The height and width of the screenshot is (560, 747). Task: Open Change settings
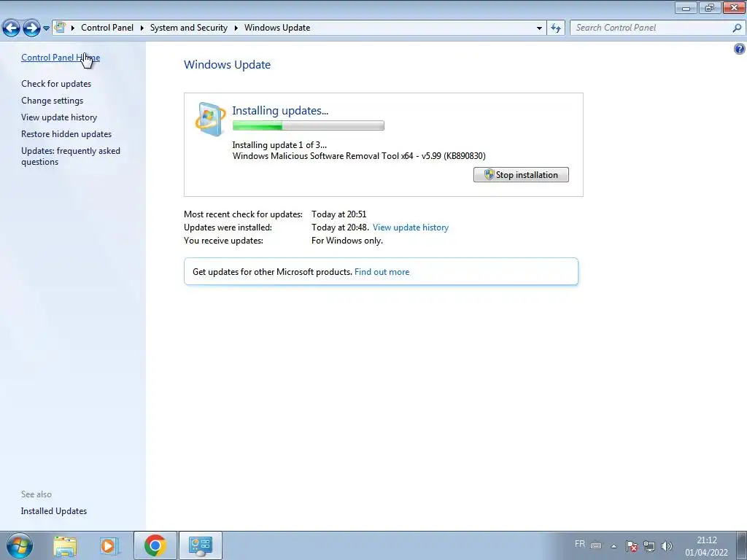[53, 101]
